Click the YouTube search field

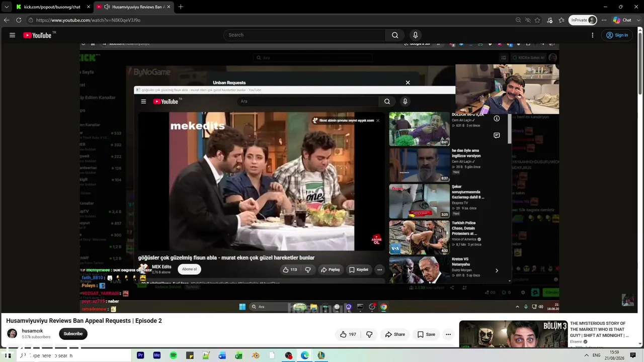(x=304, y=35)
